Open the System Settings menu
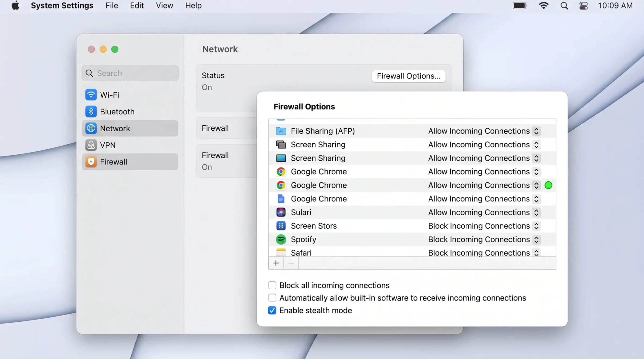Screen dimensions: 644x359 62,6
